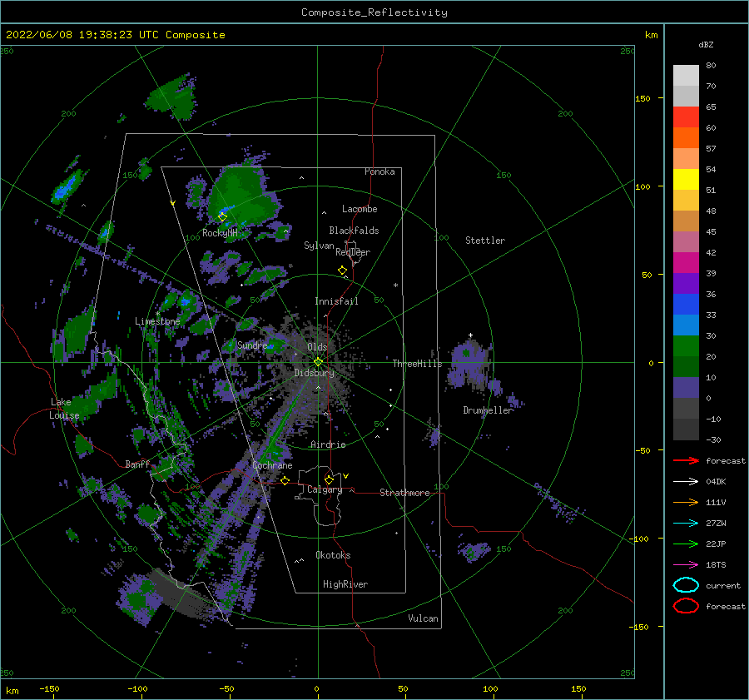Click the Olds label

[317, 347]
